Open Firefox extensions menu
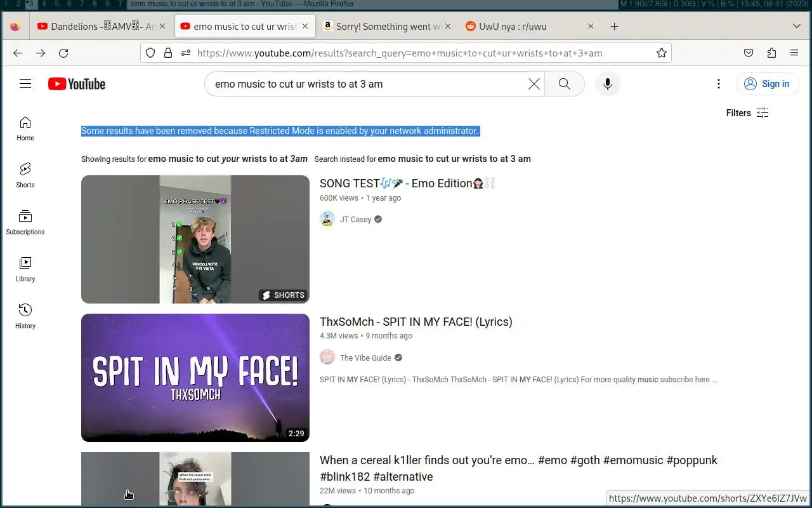 771,53
